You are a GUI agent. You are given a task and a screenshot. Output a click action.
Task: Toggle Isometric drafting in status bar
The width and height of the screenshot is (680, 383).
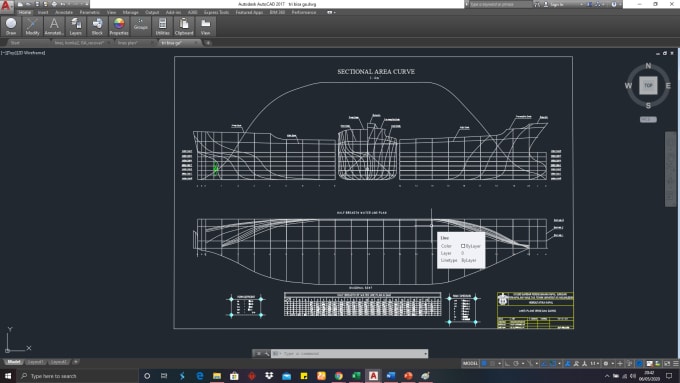point(531,363)
